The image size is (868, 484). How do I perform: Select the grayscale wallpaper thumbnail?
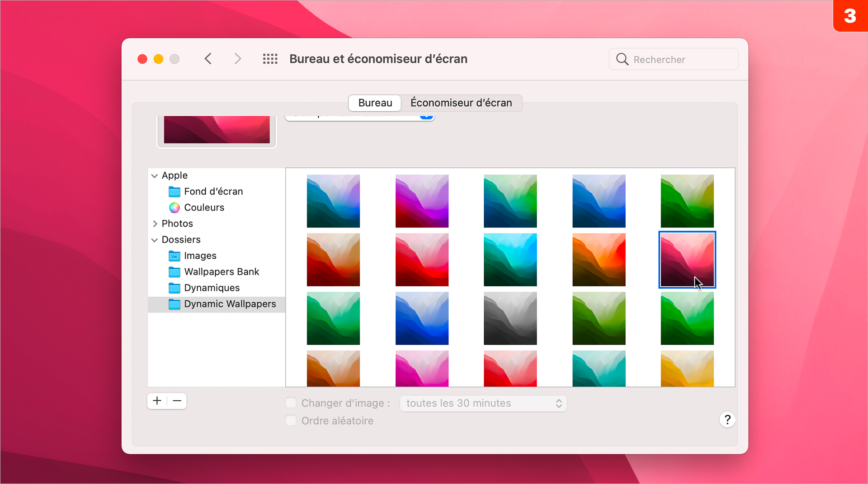pyautogui.click(x=510, y=318)
